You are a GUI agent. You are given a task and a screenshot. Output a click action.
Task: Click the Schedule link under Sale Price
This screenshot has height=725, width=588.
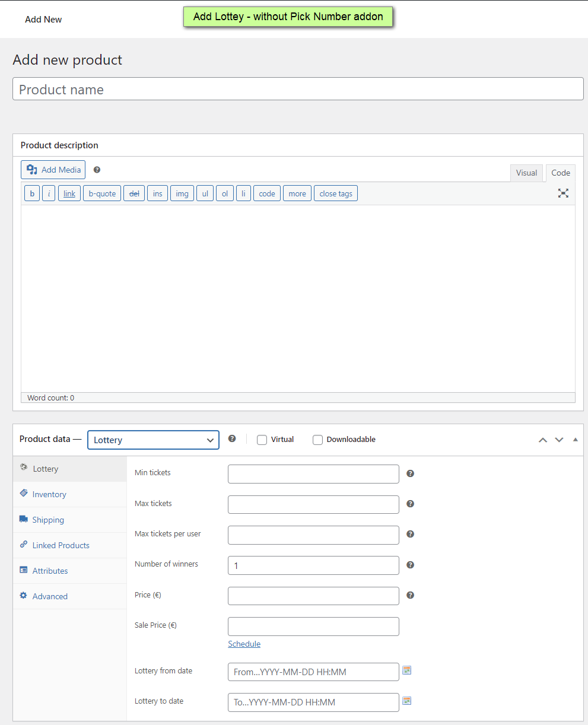pyautogui.click(x=244, y=644)
